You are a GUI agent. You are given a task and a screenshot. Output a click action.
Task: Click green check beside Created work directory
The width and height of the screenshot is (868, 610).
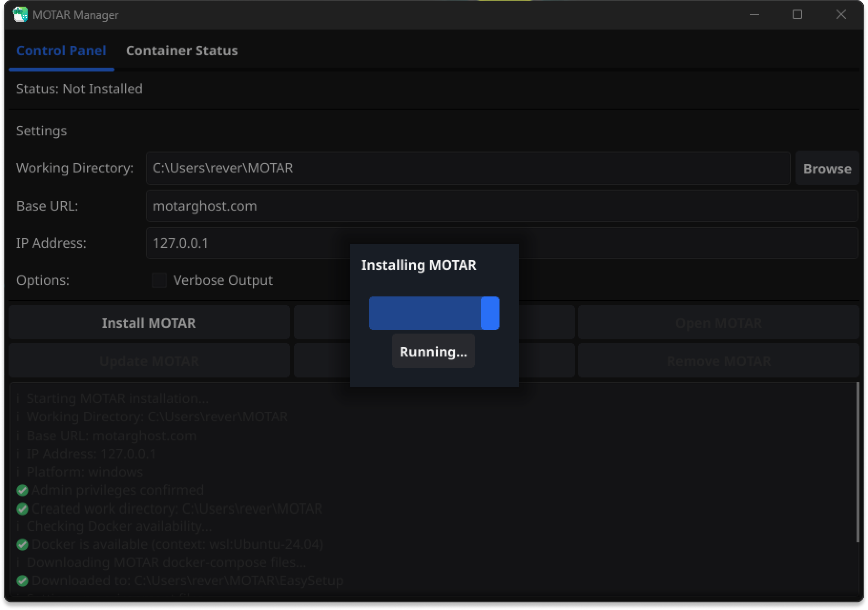(22, 509)
